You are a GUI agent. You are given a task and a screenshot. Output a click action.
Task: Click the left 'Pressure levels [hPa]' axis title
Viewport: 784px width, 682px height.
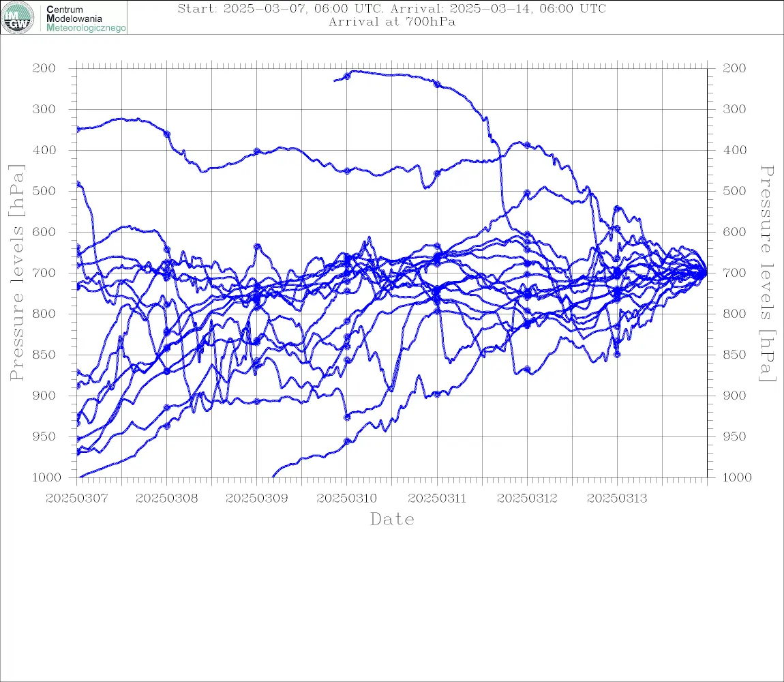16,273
